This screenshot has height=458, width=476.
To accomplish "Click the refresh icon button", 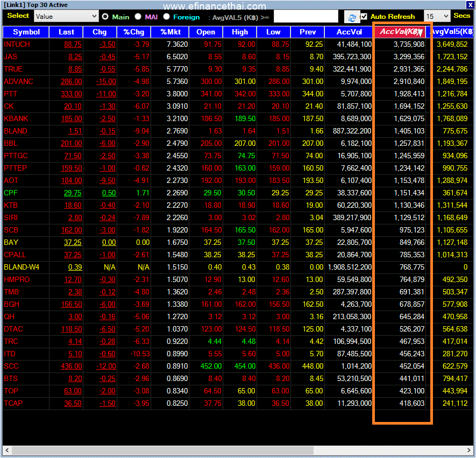I will click(x=352, y=17).
